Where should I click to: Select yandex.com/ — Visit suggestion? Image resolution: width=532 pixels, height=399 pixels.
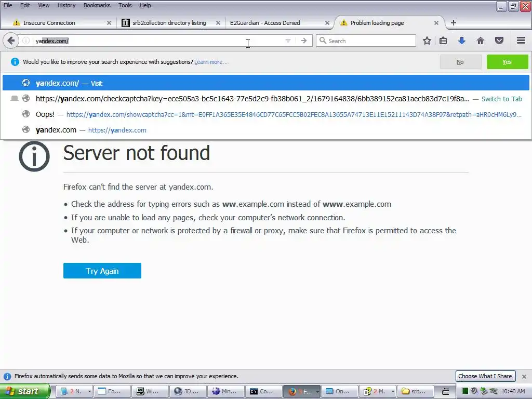266,83
